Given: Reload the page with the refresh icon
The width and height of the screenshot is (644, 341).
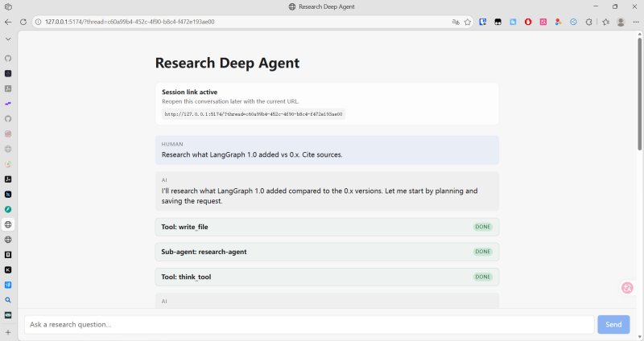Looking at the screenshot, I should 23,22.
